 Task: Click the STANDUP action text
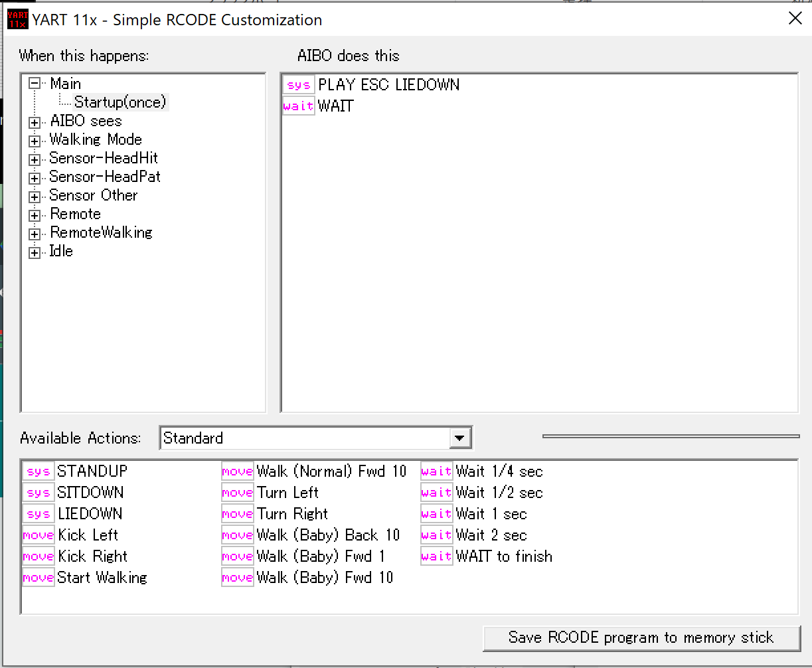92,471
